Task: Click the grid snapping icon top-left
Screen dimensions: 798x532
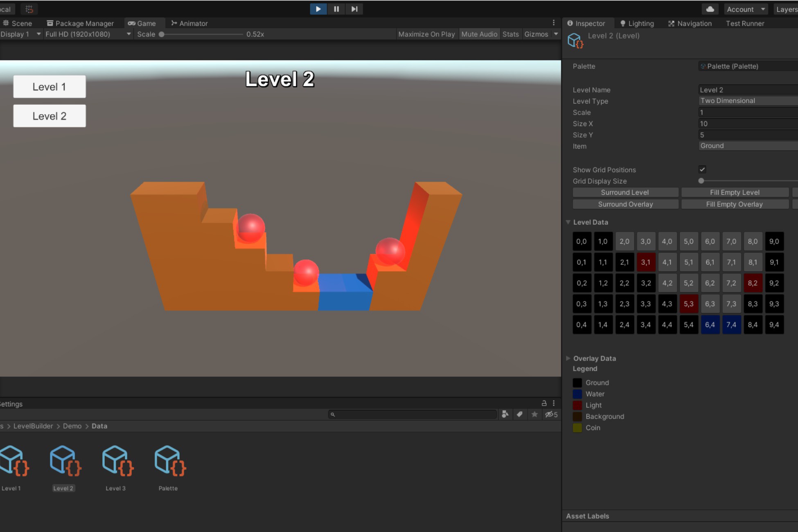Action: [28, 9]
